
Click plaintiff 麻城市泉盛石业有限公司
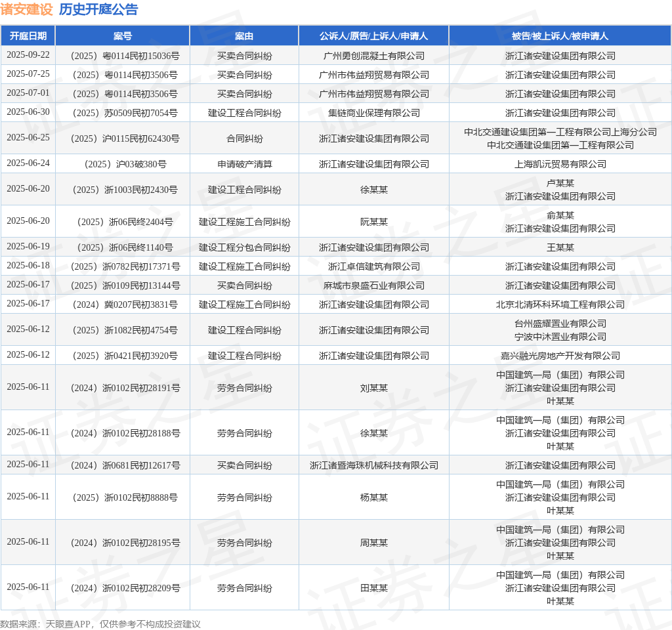point(373,286)
